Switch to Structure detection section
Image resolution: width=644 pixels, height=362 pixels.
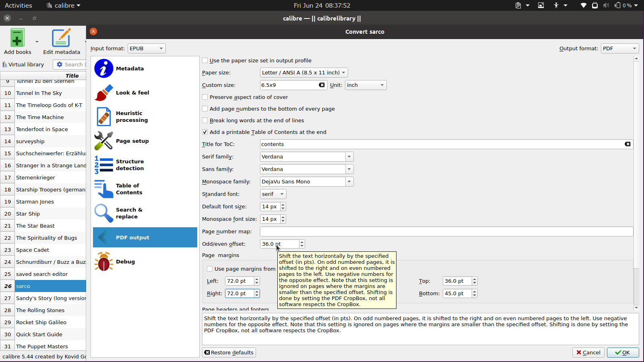point(145,165)
